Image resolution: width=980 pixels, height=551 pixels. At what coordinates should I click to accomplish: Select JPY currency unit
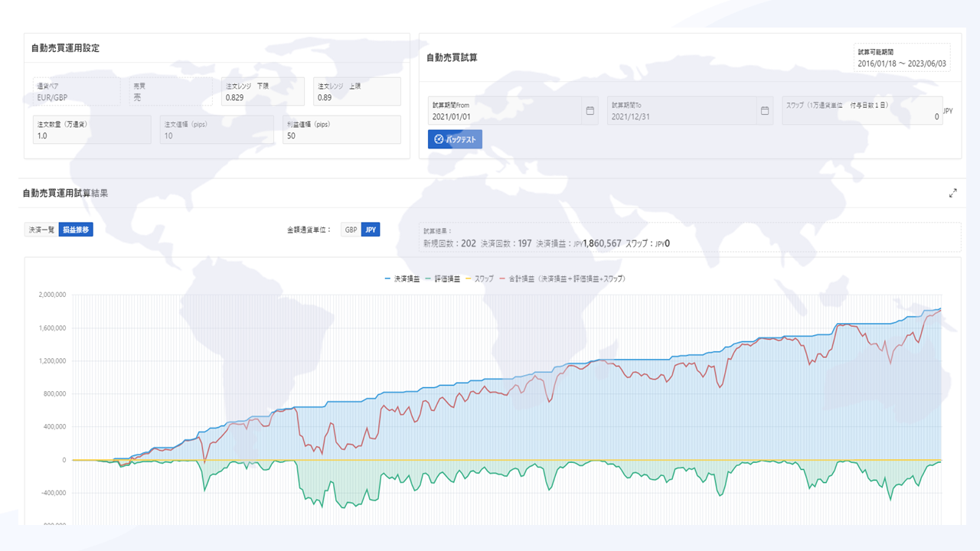click(371, 230)
